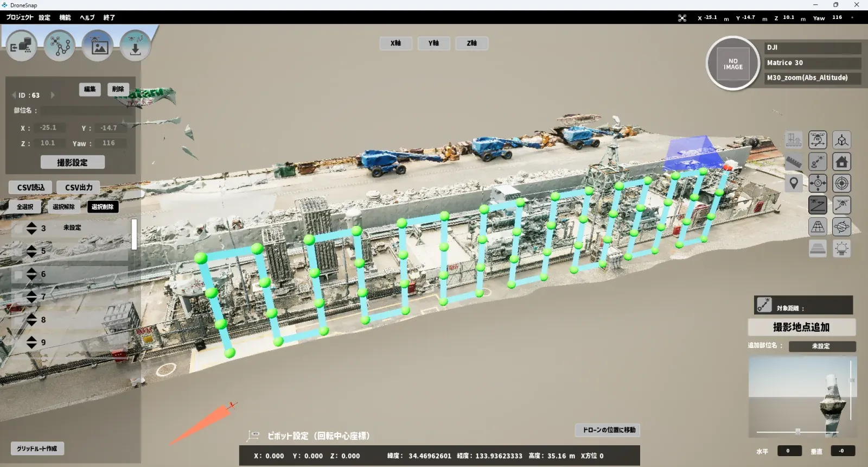Click the waypoint list scrollbar

coord(134,234)
